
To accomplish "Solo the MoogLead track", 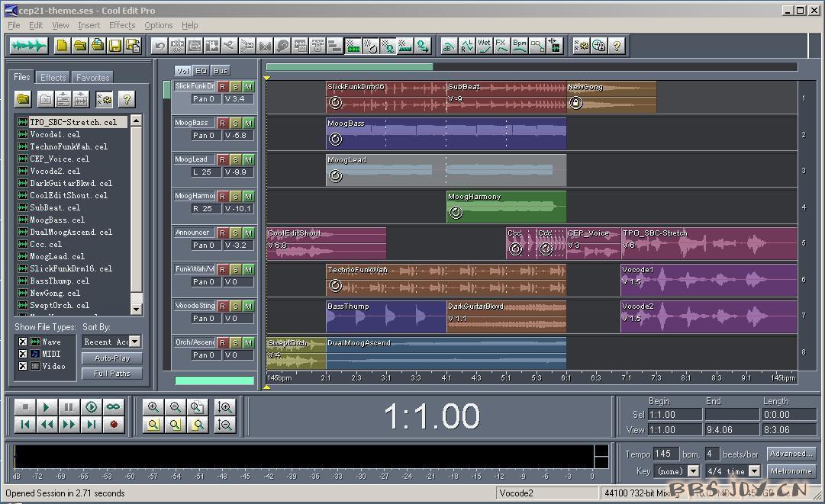I will [235, 160].
